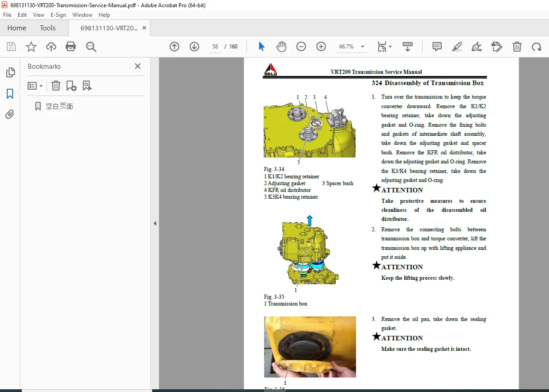Image resolution: width=549 pixels, height=392 pixels.
Task: Click the '1 Transmission box' caption
Action: click(x=286, y=304)
